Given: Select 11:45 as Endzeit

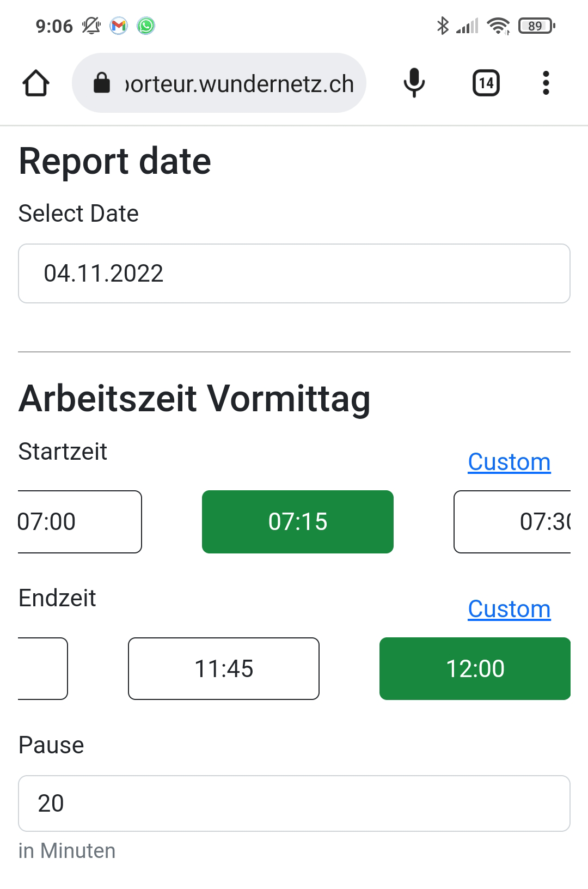Looking at the screenshot, I should [224, 669].
